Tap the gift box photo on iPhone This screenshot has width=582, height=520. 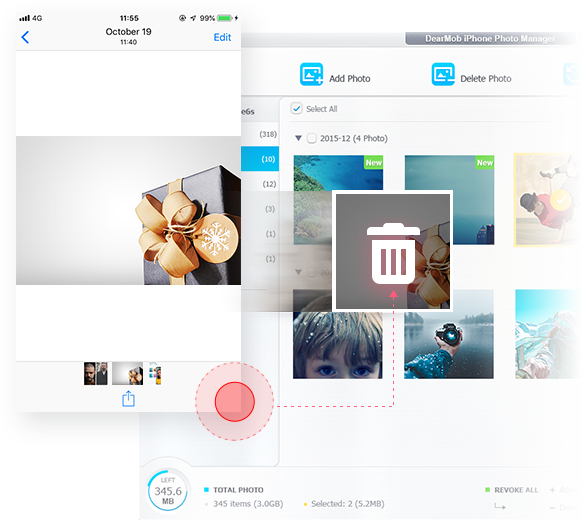pos(128,210)
